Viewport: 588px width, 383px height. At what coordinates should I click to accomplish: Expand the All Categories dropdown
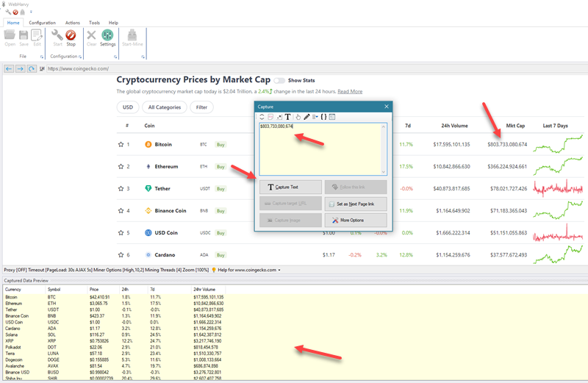tap(165, 107)
